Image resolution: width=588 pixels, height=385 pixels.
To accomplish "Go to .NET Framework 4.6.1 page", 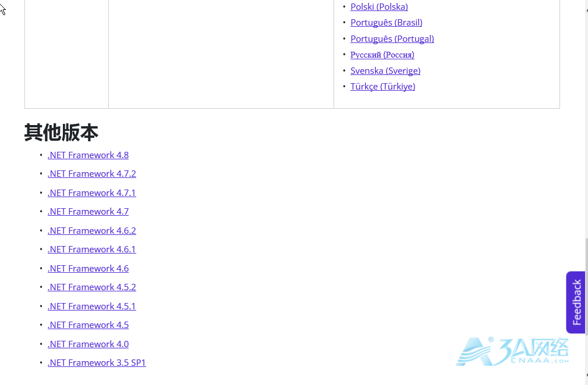I will 92,249.
